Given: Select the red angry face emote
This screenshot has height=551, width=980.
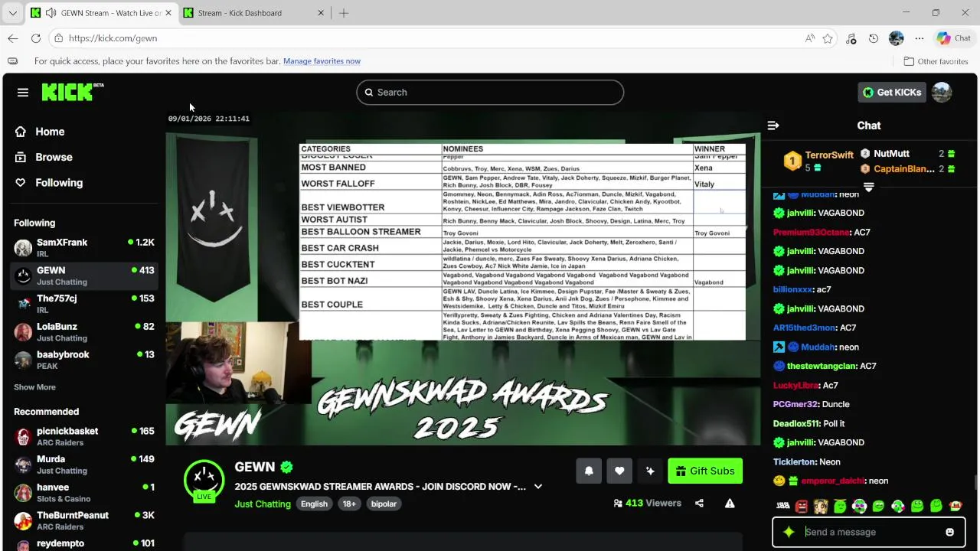Looking at the screenshot, I should point(802,506).
